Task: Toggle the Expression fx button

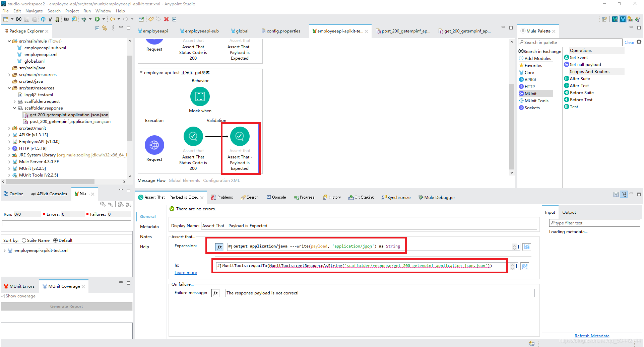Action: coord(219,247)
